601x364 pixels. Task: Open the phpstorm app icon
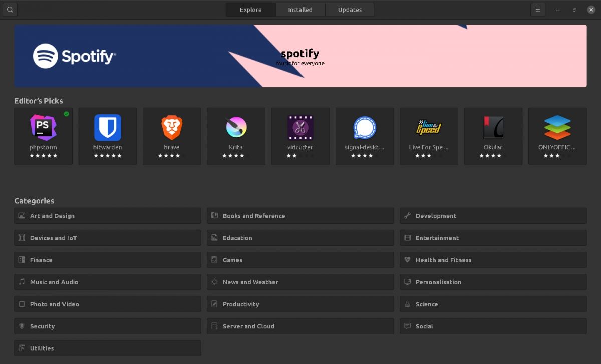43,127
